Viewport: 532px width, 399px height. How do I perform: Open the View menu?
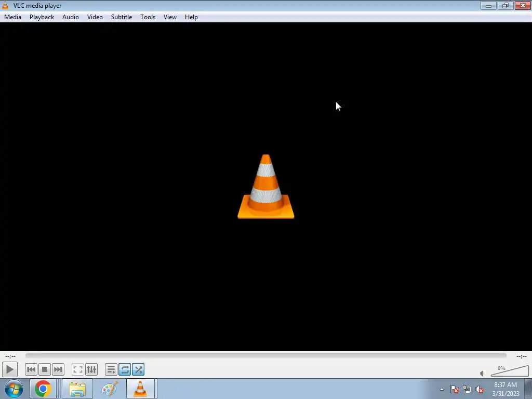(x=170, y=17)
